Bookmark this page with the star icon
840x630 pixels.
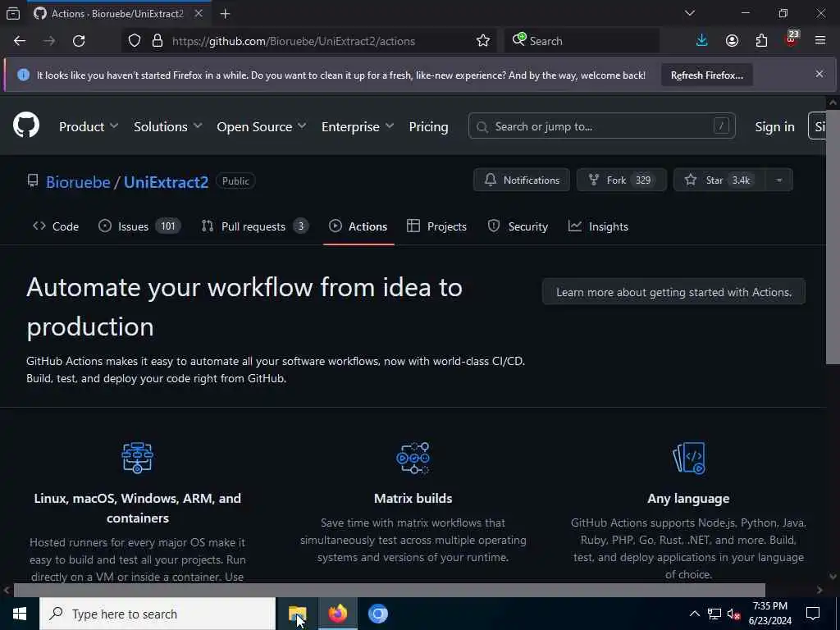(483, 41)
